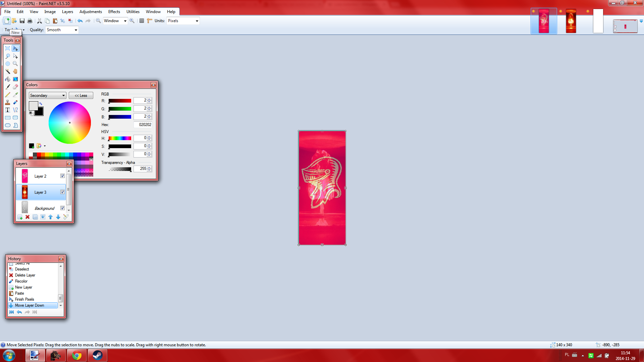Select the Paint Bucket tool
This screenshot has width=644, height=362.
tap(7, 79)
